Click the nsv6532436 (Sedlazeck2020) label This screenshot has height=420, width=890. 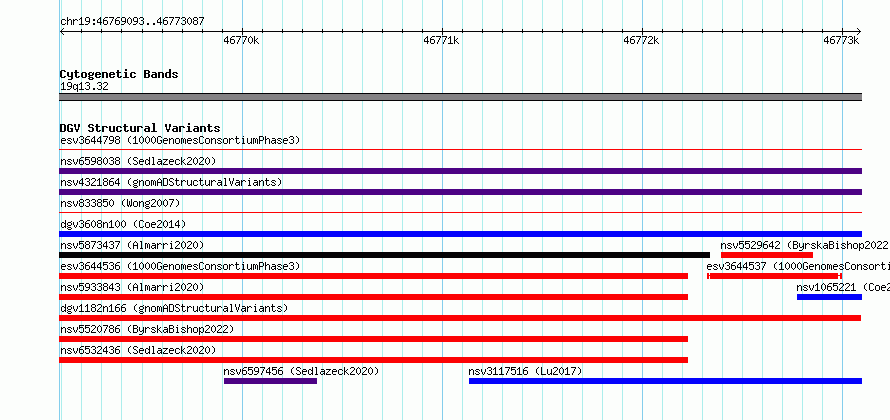pos(138,350)
